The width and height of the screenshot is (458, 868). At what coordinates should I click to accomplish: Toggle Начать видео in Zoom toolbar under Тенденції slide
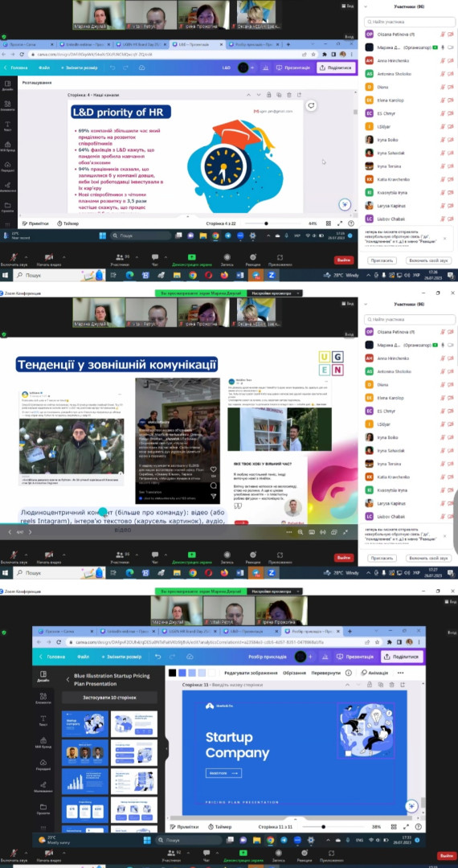tap(48, 556)
